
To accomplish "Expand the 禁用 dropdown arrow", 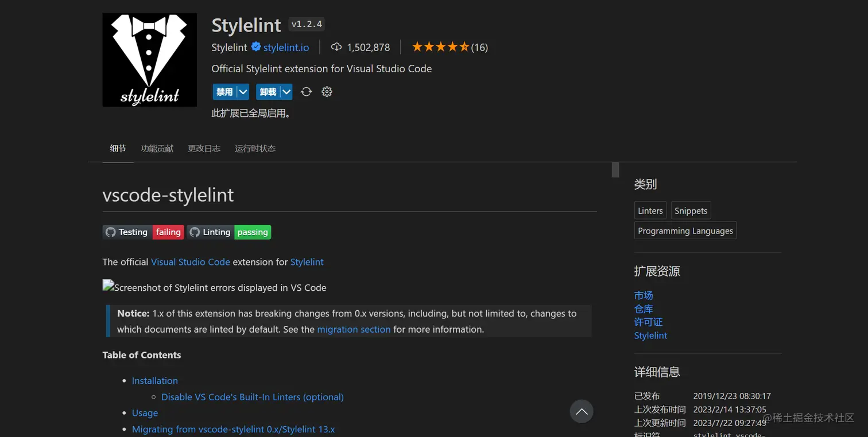I will pos(243,92).
